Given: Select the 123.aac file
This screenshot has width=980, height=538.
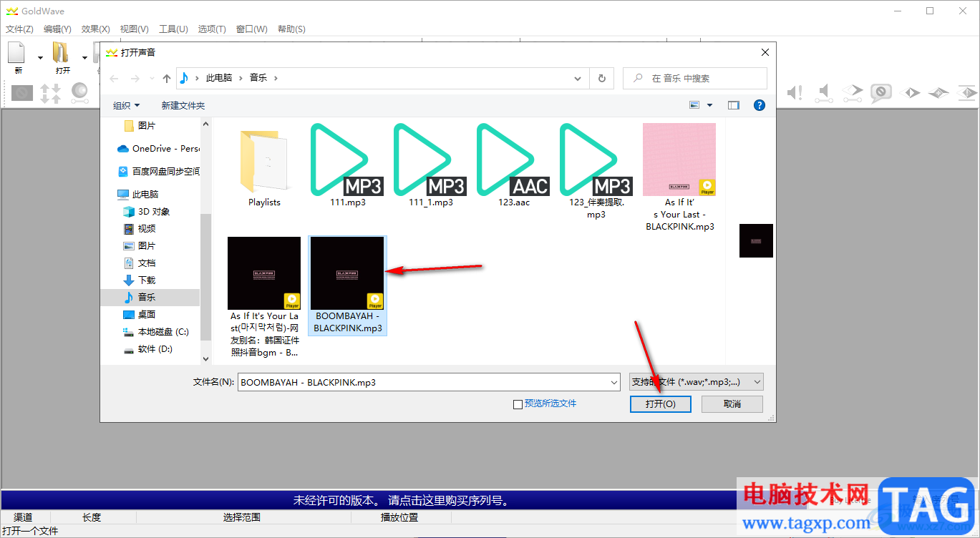Looking at the screenshot, I should [x=513, y=166].
